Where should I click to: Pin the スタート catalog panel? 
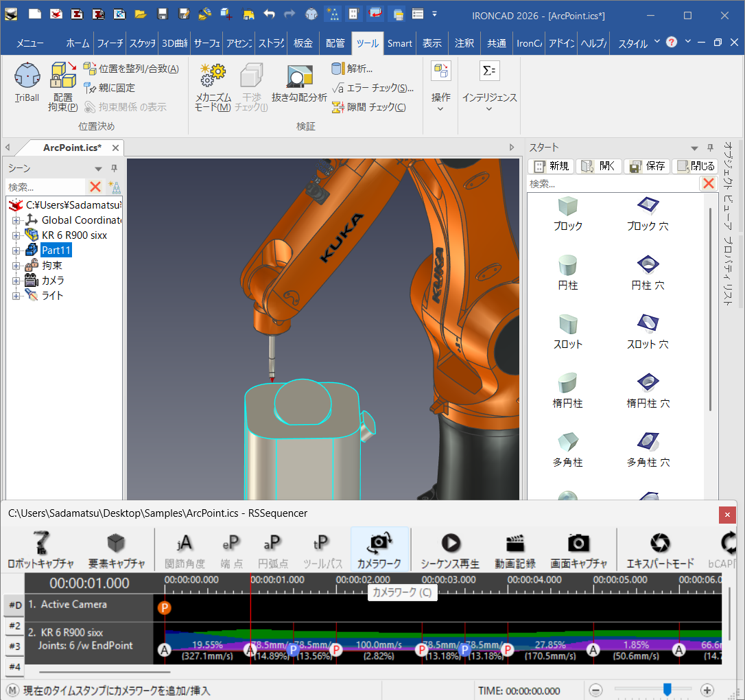pyautogui.click(x=710, y=148)
